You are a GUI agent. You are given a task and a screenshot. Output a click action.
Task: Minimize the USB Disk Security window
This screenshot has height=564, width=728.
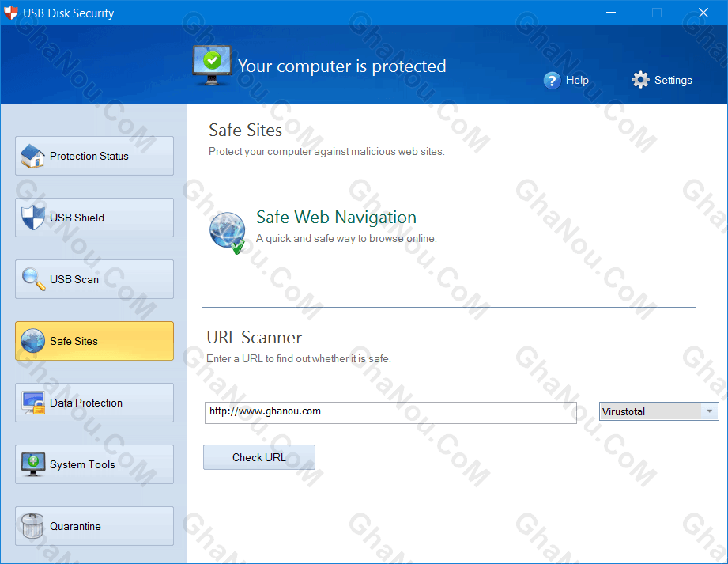pos(611,13)
